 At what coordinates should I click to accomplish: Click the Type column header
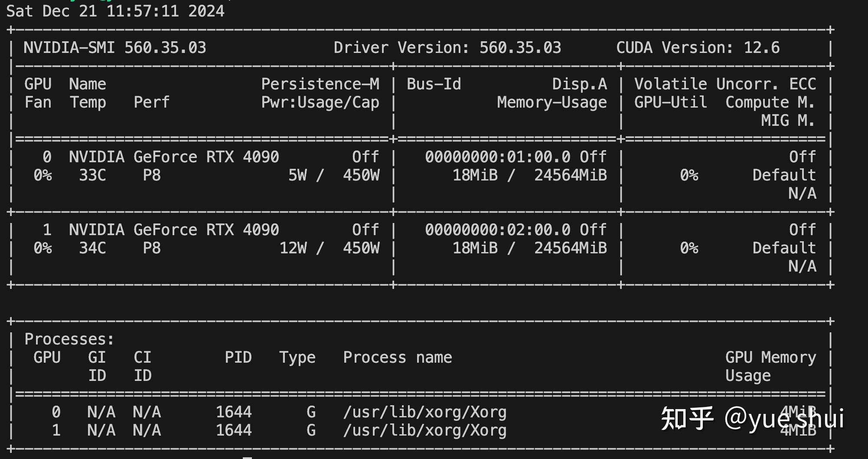point(297,357)
